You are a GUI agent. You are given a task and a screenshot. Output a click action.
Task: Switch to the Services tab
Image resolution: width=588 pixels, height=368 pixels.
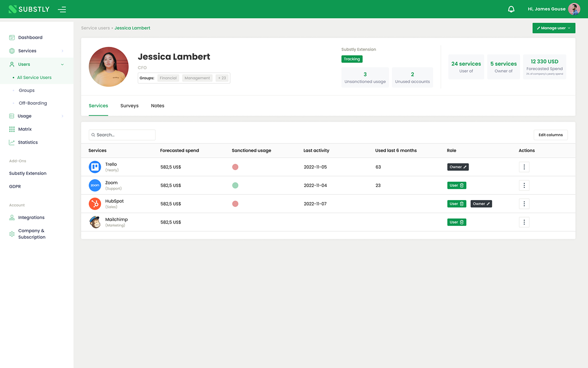pyautogui.click(x=98, y=106)
